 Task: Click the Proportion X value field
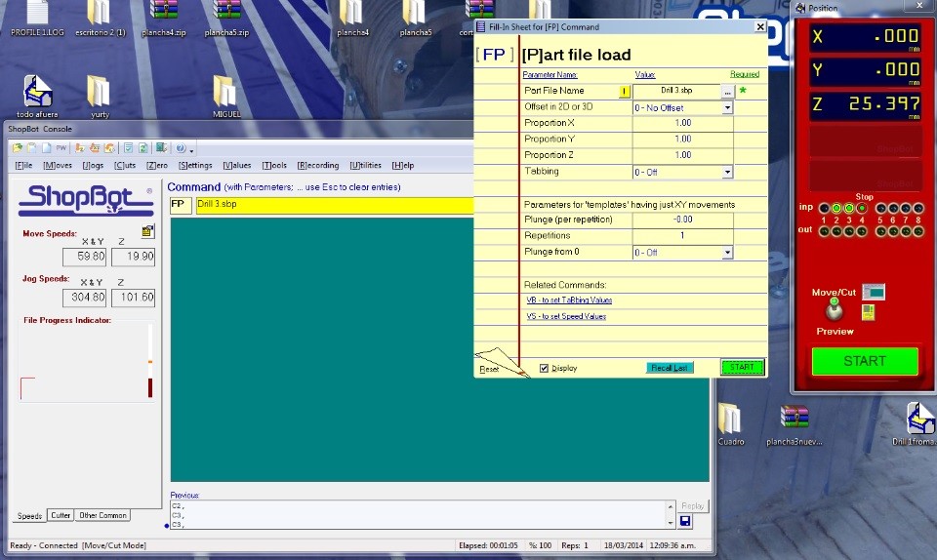point(682,123)
